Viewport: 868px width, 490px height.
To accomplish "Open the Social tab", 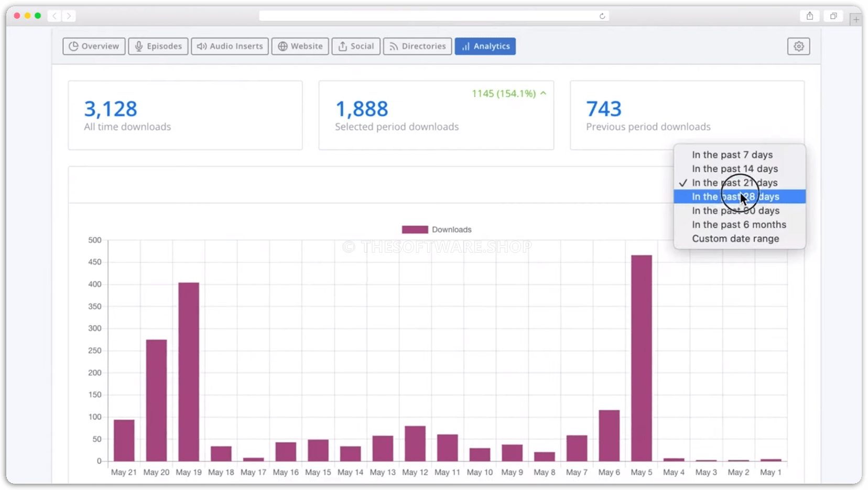I will [356, 46].
